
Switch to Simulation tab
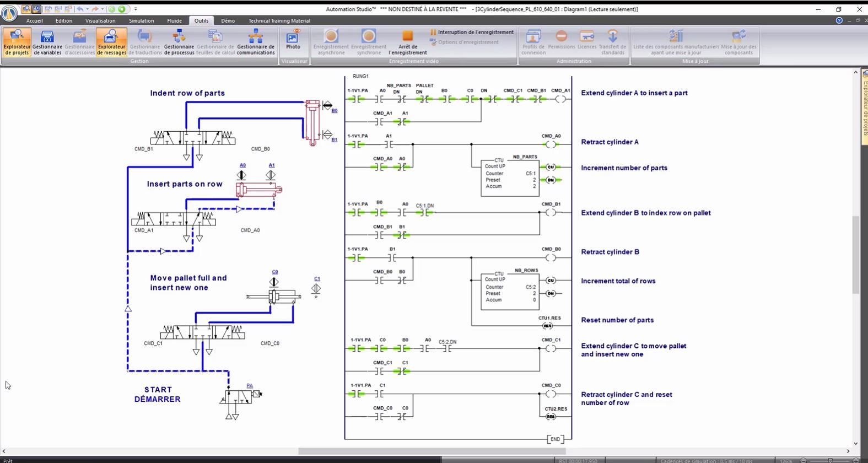(x=142, y=20)
